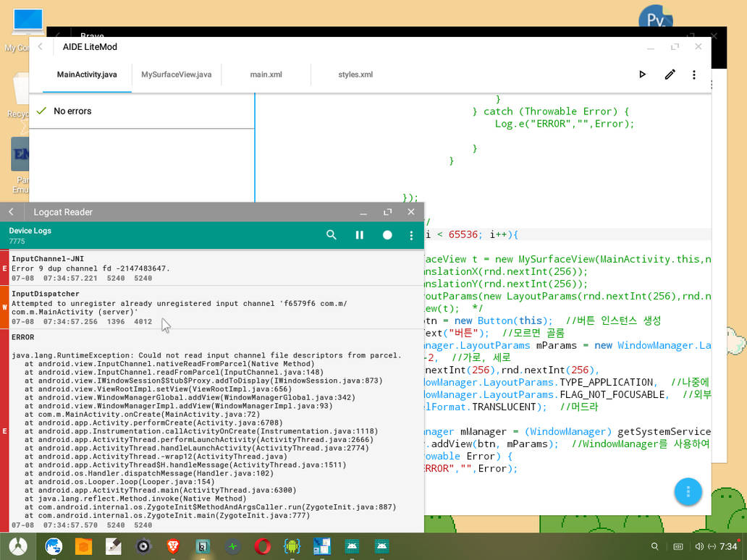
Task: Open the MySurfaceView.java tab
Action: pyautogui.click(x=177, y=75)
